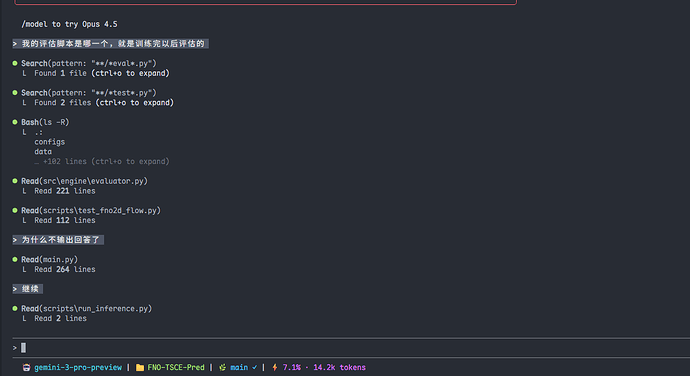Click the 'Read 264 lines' result
Image resolution: width=690 pixels, height=376 pixels.
click(65, 269)
